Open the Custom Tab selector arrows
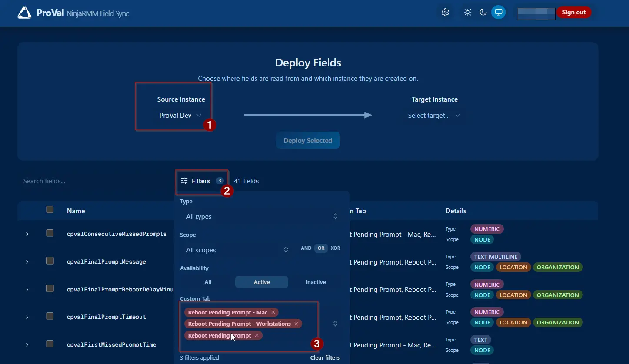This screenshot has height=364, width=629. [336, 324]
